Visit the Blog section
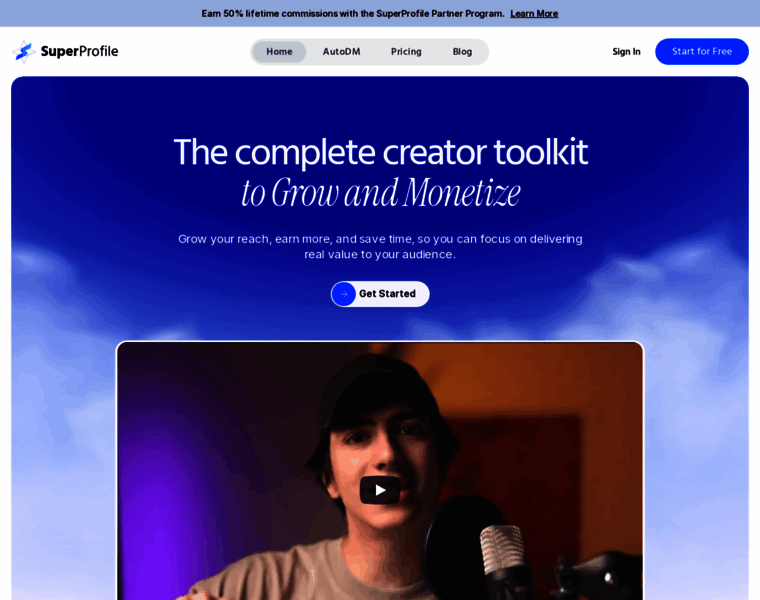 point(462,52)
